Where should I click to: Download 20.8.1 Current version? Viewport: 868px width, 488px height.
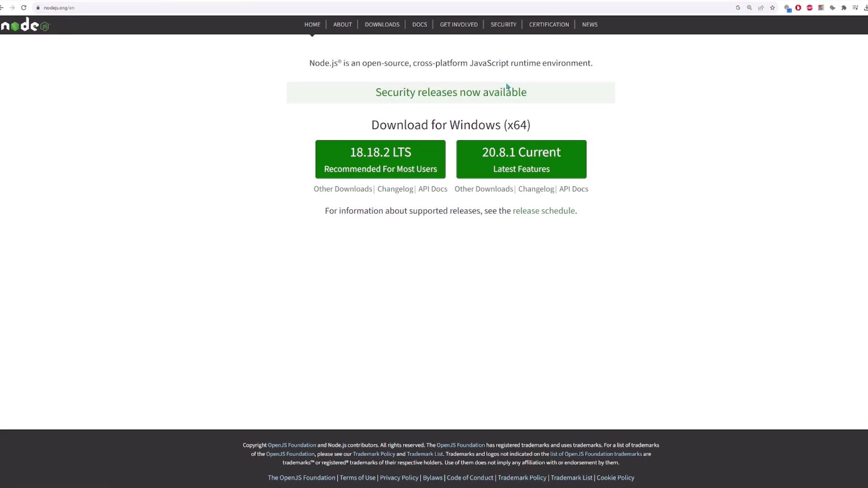click(x=521, y=159)
